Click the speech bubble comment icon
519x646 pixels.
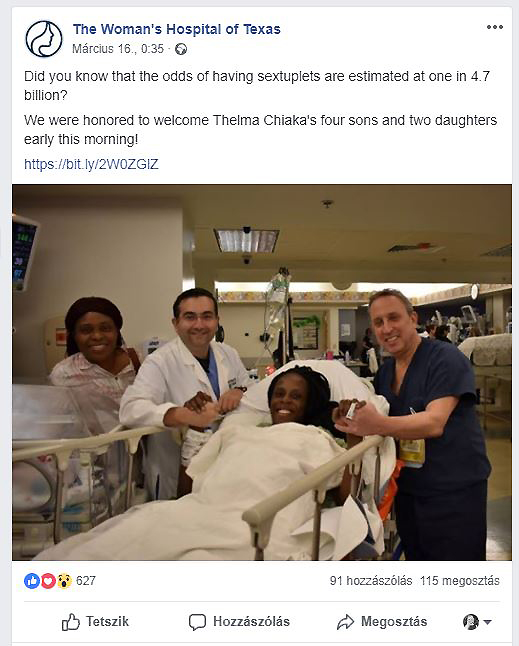(x=197, y=622)
